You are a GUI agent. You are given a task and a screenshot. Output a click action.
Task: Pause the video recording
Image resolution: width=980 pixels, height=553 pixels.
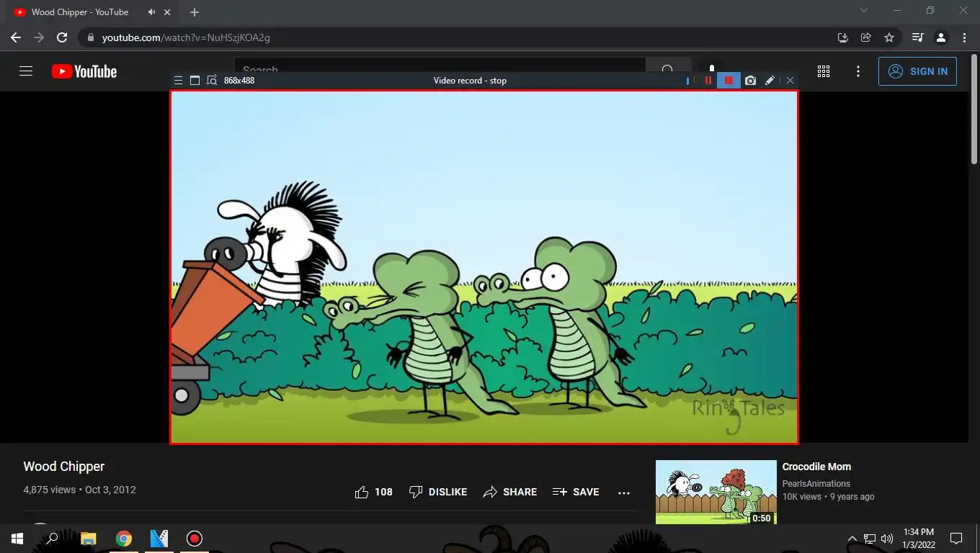pyautogui.click(x=708, y=81)
